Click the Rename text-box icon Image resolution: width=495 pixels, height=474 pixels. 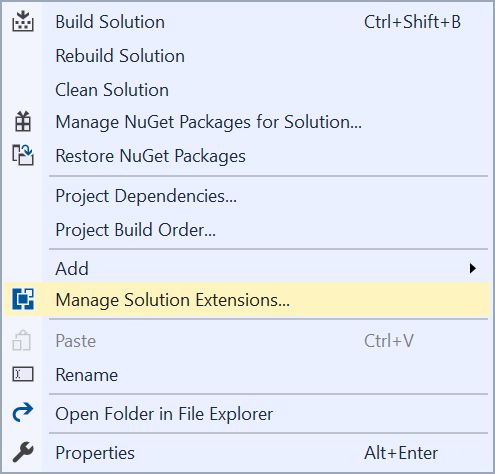tap(23, 374)
